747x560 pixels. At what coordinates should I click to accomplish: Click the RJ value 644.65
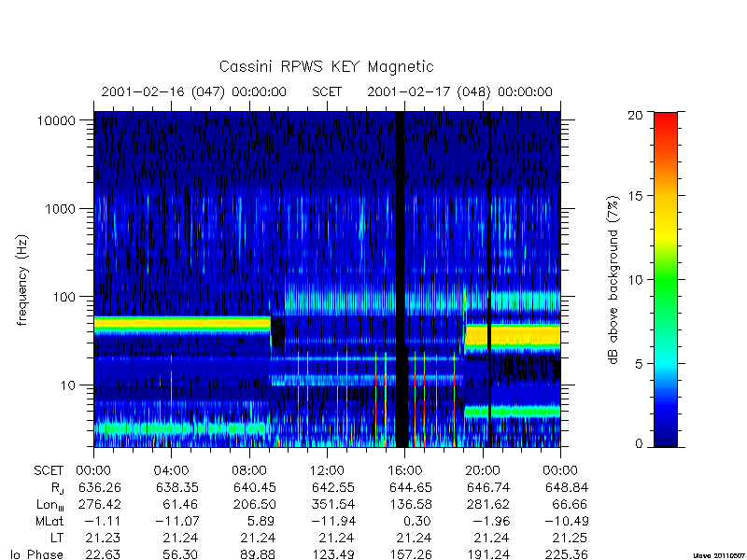(411, 487)
